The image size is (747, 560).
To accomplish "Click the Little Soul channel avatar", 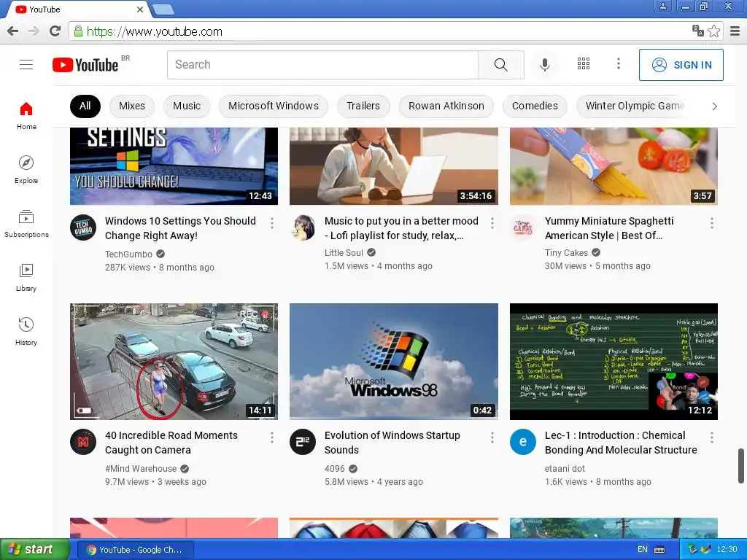I will 303,227.
